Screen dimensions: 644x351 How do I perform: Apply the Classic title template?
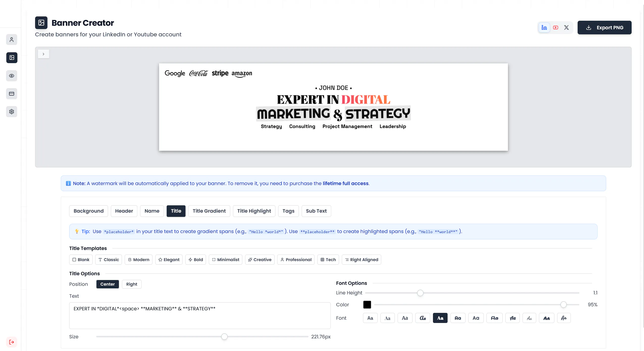109,260
